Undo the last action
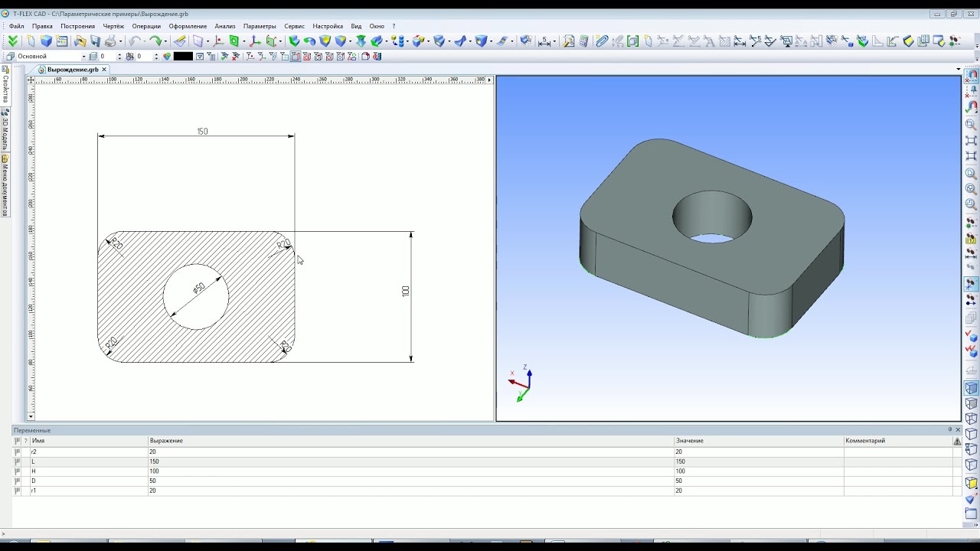The height and width of the screenshot is (551, 980). 134,41
